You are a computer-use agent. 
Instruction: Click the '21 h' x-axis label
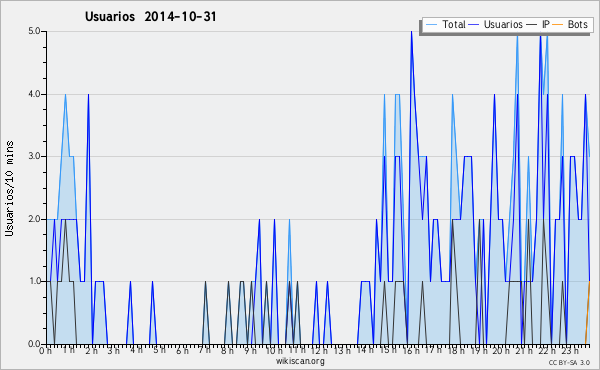coord(523,350)
